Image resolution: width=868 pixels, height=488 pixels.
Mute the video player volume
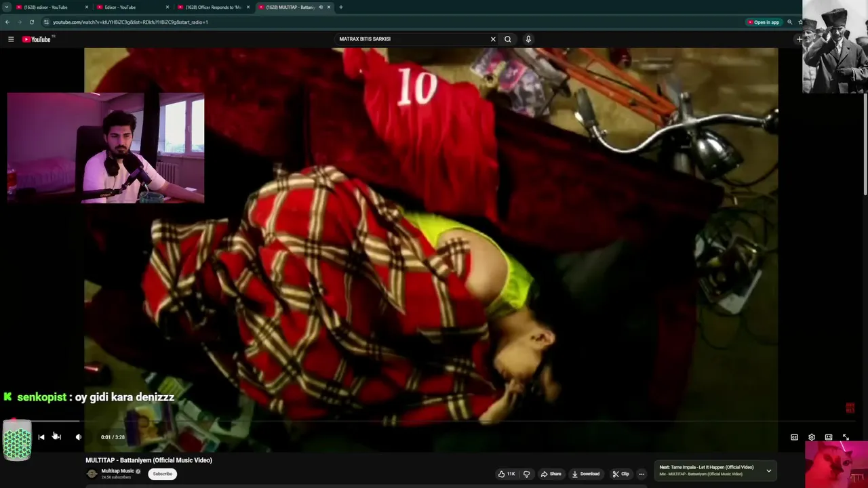[79, 437]
